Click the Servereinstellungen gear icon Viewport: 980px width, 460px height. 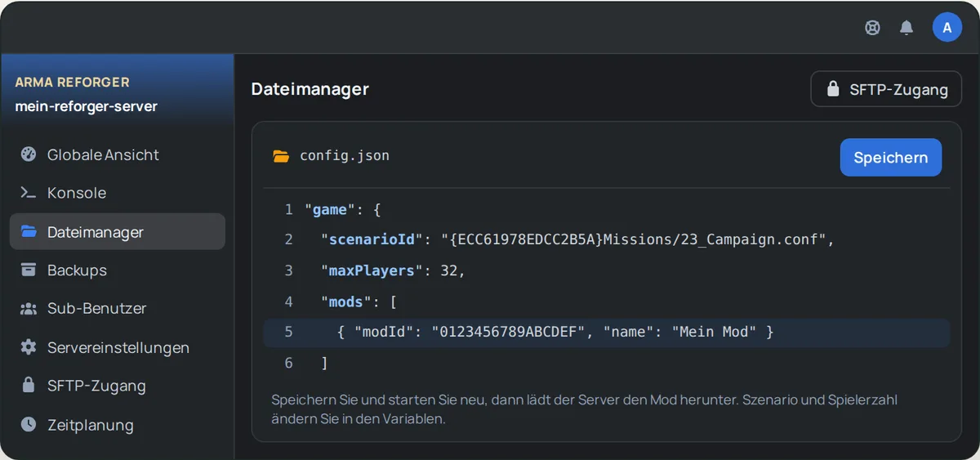pos(29,347)
